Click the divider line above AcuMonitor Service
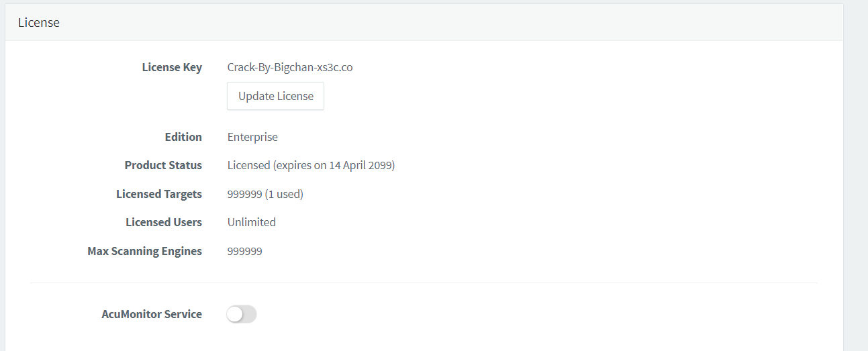This screenshot has height=351, width=868. tap(424, 283)
